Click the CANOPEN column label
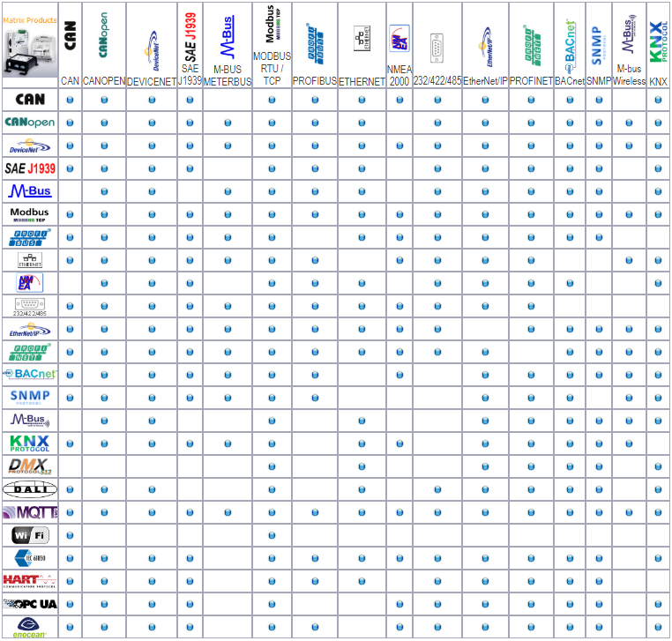 pos(104,81)
